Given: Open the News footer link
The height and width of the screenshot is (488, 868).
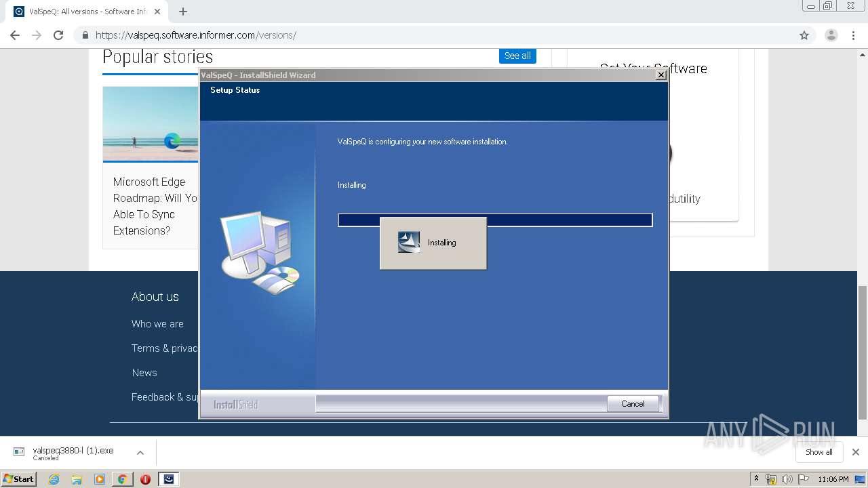Looking at the screenshot, I should [144, 373].
